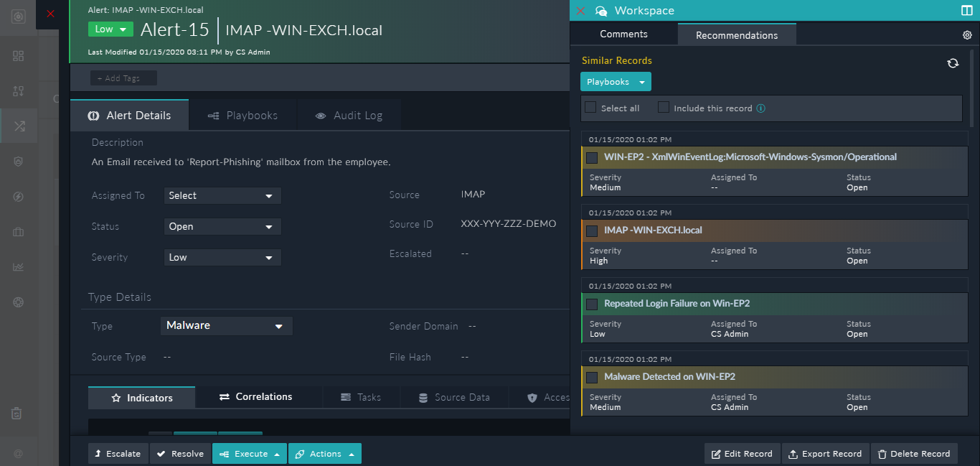The width and height of the screenshot is (980, 466).
Task: Select the Source Data tab
Action: tap(454, 397)
